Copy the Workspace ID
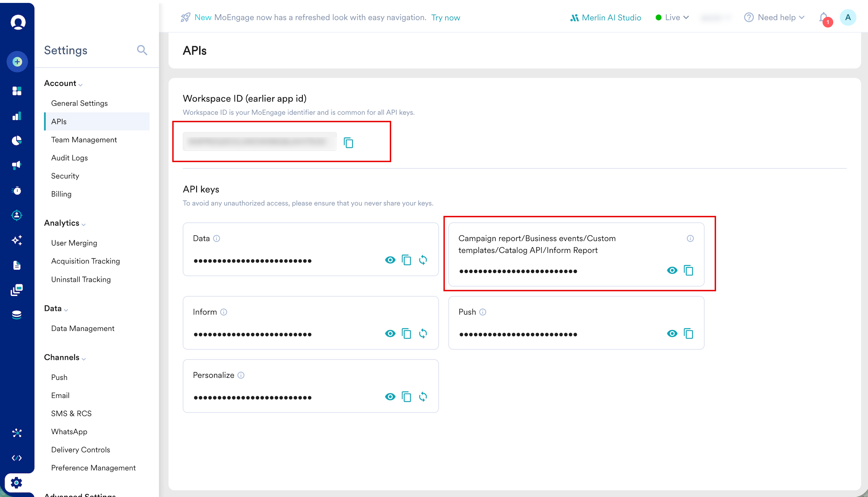Screen dimensions: 868x497 348,143
